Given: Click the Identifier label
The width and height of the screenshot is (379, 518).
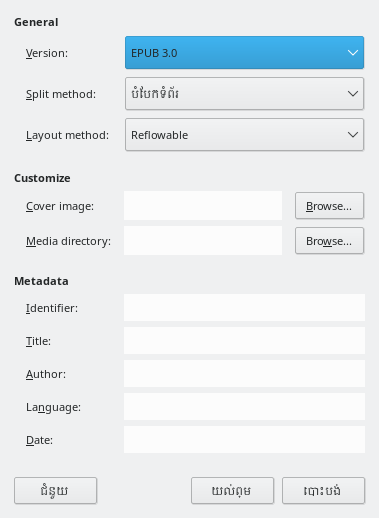Looking at the screenshot, I should coord(52,308).
